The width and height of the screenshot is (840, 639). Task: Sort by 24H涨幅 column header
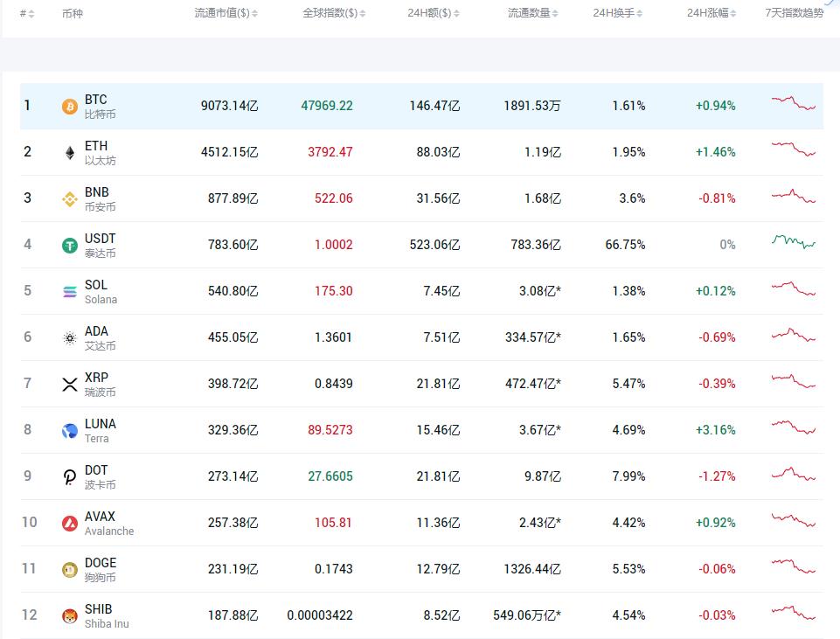pyautogui.click(x=712, y=13)
